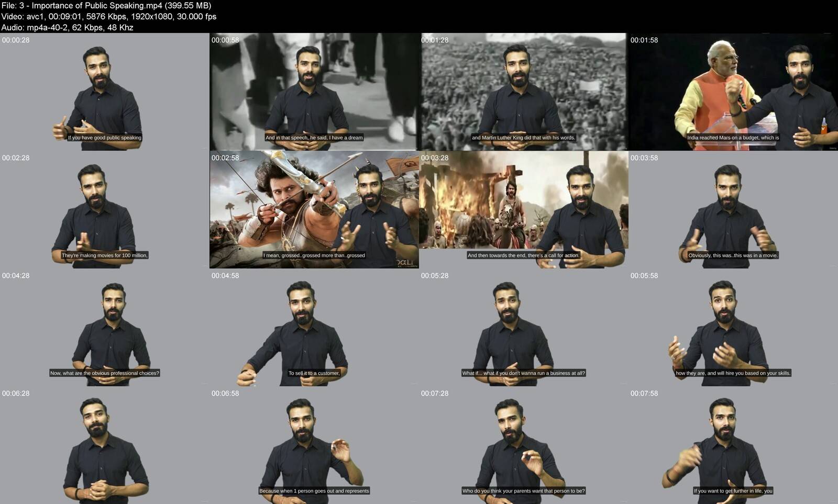Click the 00:05:28 timestamp label
Image resolution: width=838 pixels, height=504 pixels.
pyautogui.click(x=435, y=276)
